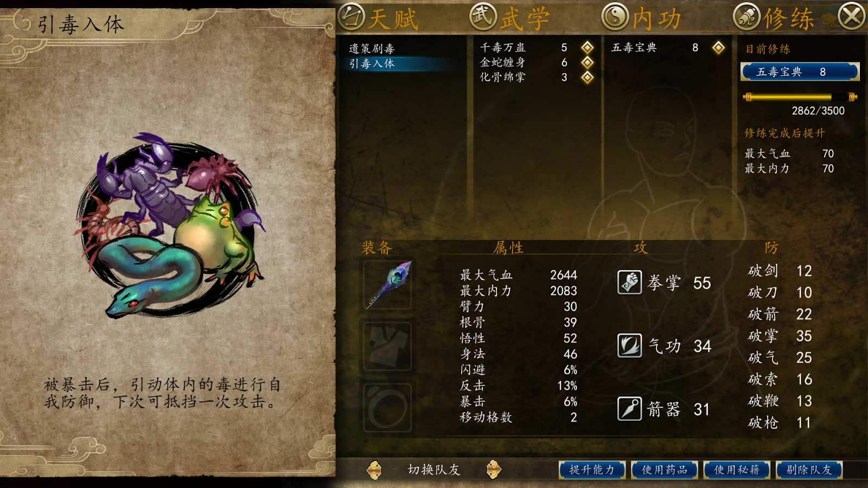Toggle diamond marker next to 金蛇缠身
The height and width of the screenshot is (488, 868).
pos(587,62)
